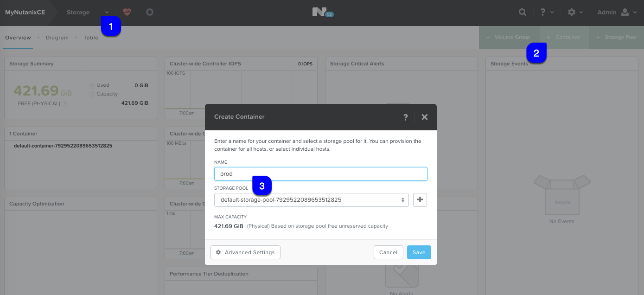Click the help icon next to Used

point(92,85)
